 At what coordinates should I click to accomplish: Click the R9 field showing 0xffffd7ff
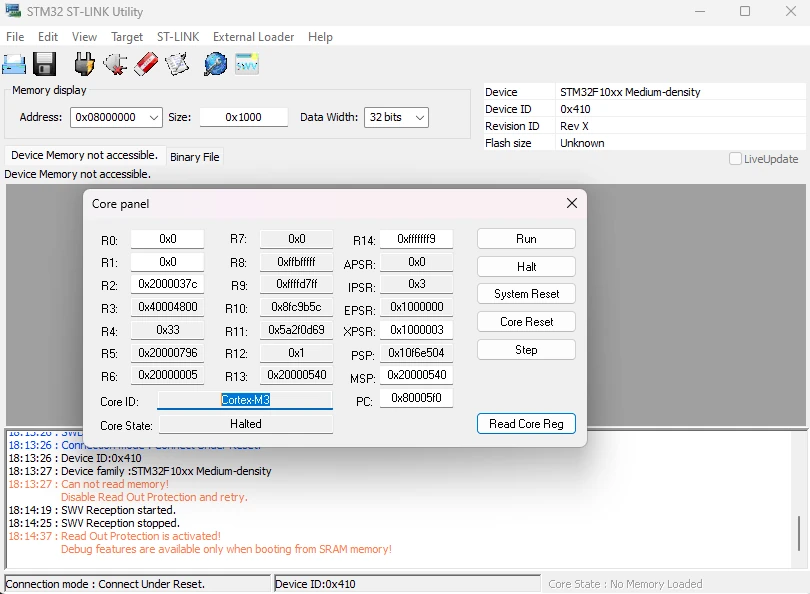[x=297, y=284]
